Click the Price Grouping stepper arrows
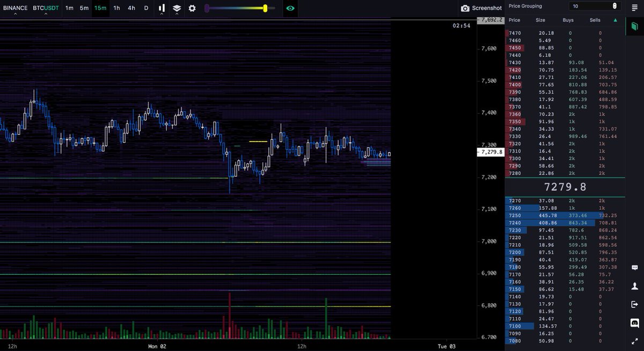Viewport: 644px width, 351px height. click(614, 6)
